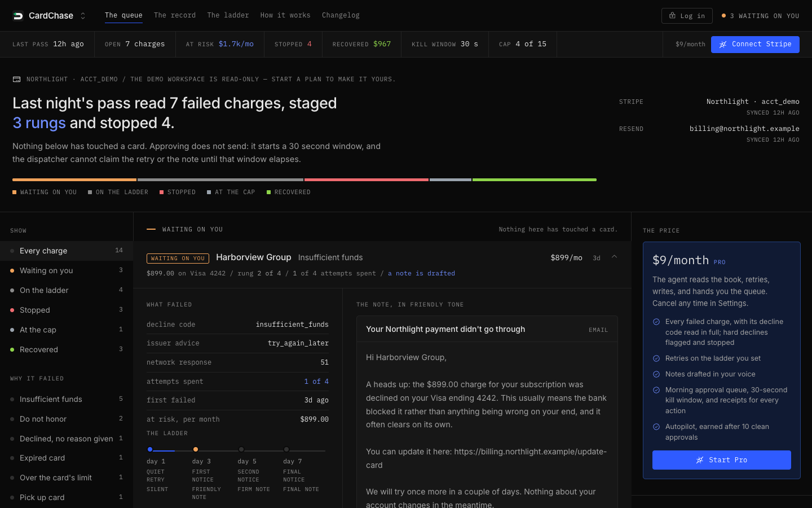The height and width of the screenshot is (508, 812).
Task: Filter by Expired card reason
Action: pyautogui.click(x=67, y=458)
